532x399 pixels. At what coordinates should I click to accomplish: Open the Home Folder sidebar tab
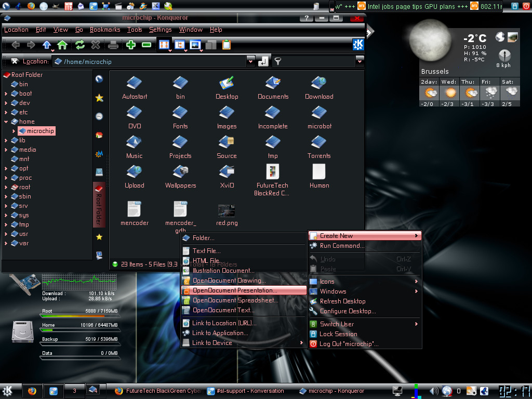99,135
